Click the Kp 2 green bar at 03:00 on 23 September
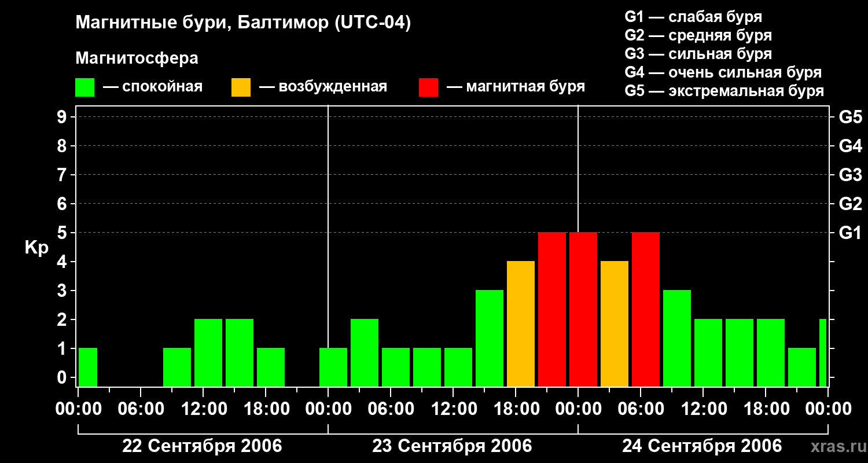The height and width of the screenshot is (463, 868). 365,352
